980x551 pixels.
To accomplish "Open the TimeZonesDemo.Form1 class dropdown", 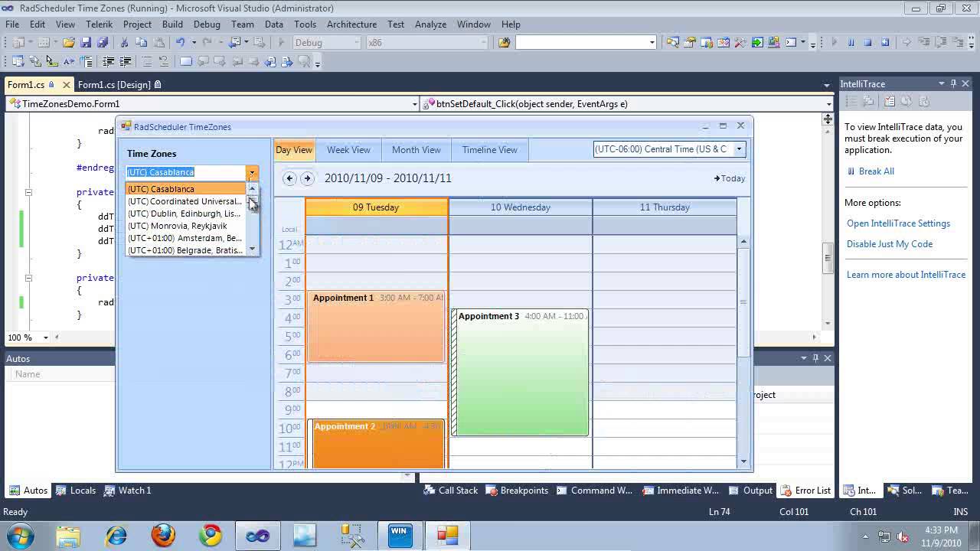I will pos(414,104).
